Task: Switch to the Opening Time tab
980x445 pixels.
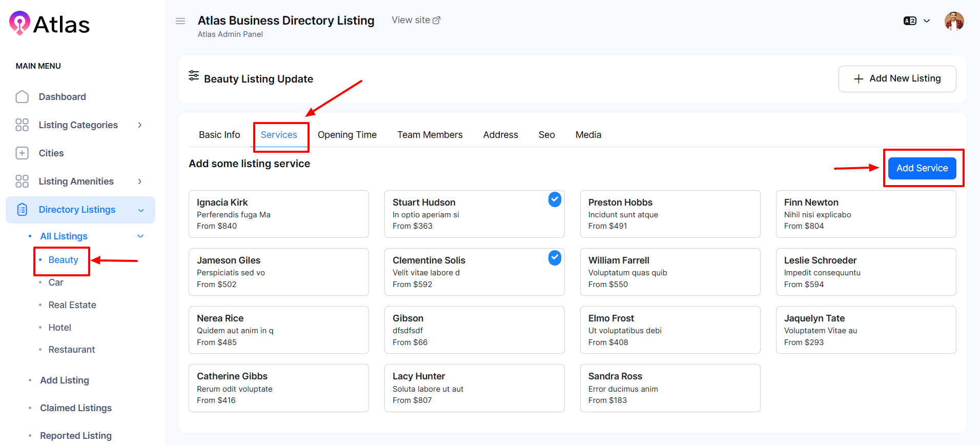Action: 347,135
